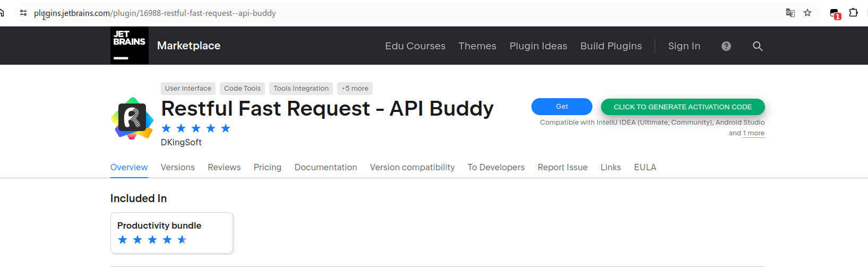Open the DKingSoft vendor link
868x270 pixels.
pyautogui.click(x=181, y=142)
